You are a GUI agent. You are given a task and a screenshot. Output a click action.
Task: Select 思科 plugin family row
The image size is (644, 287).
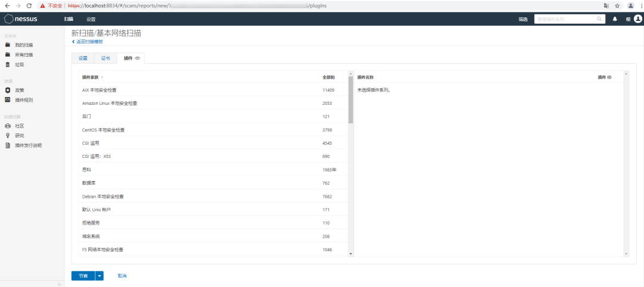click(x=213, y=170)
